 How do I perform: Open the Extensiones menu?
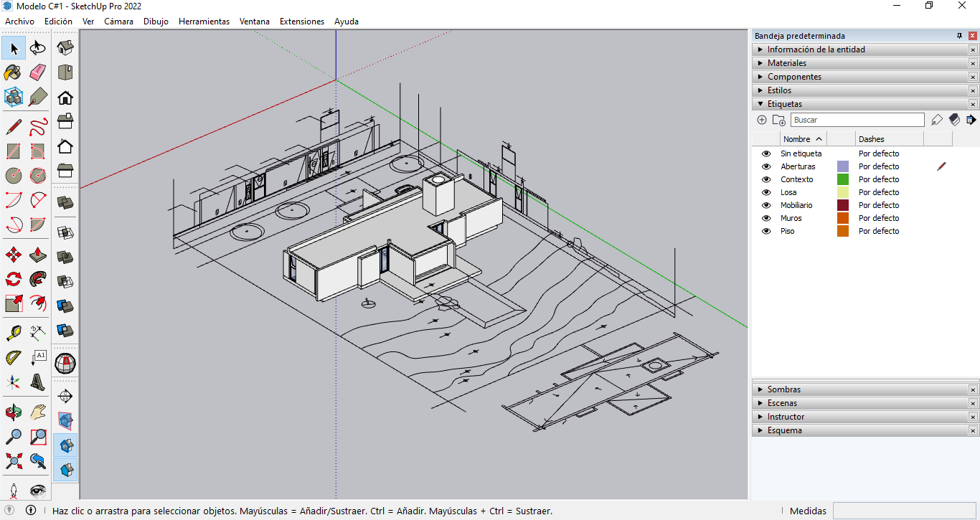click(x=301, y=22)
